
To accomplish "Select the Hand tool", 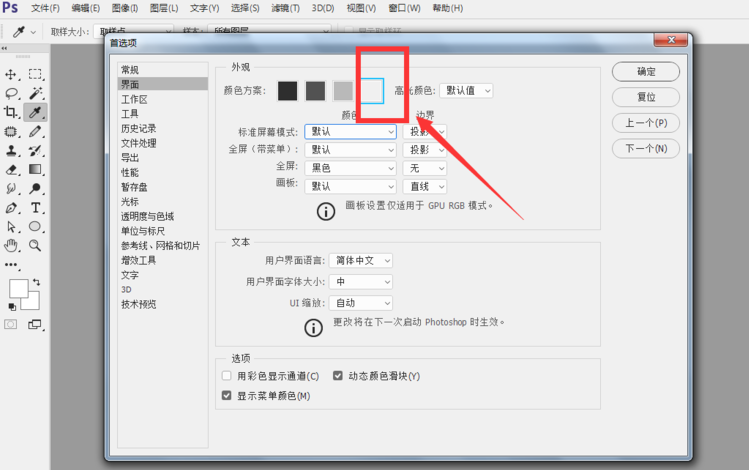I will pos(11,246).
